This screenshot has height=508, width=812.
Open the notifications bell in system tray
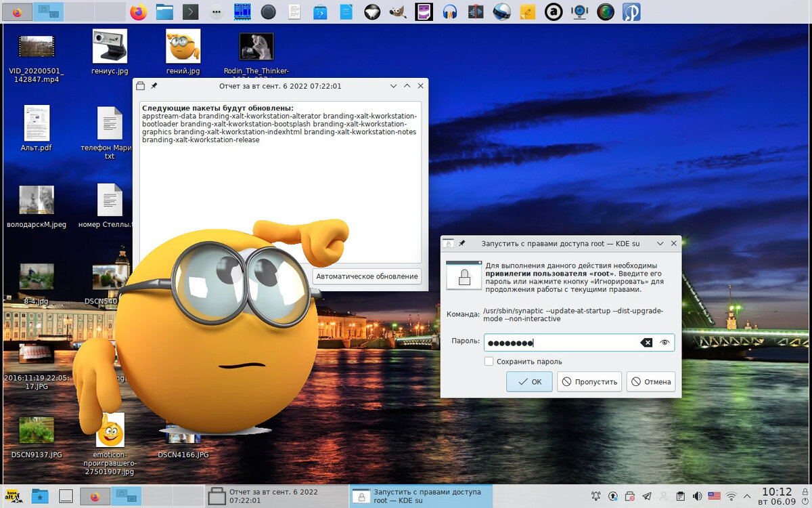click(x=596, y=496)
